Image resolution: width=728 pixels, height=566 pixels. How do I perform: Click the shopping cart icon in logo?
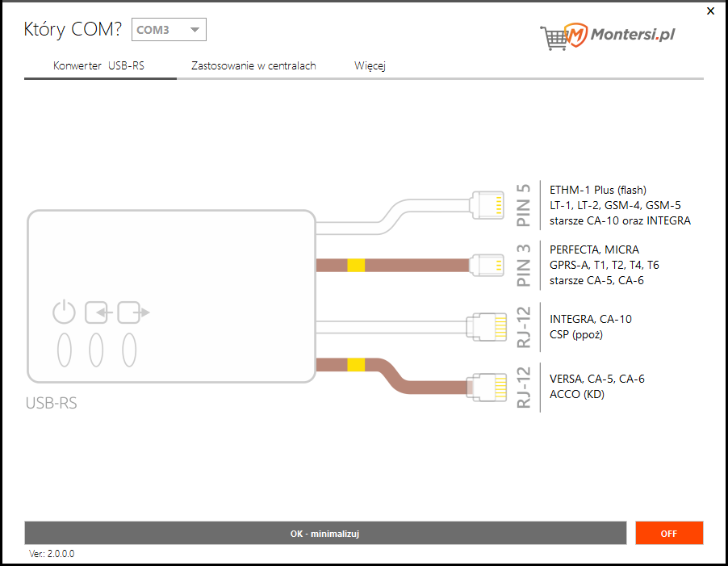tap(553, 36)
